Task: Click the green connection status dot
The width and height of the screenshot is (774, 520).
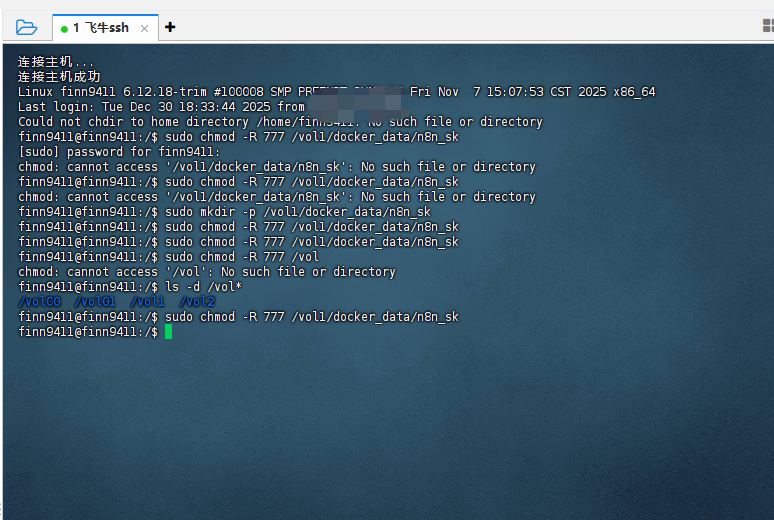Action: [x=64, y=29]
